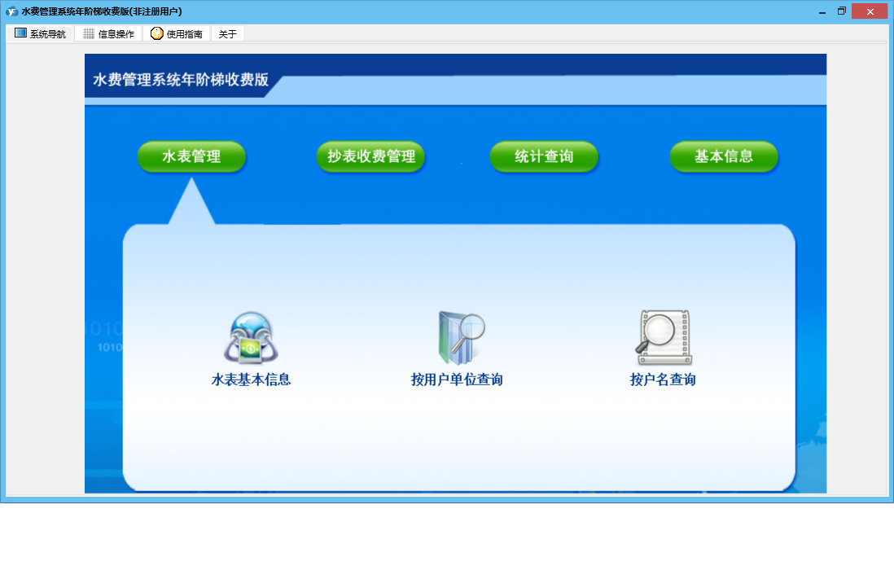Image resolution: width=894 pixels, height=588 pixels.
Task: Click the 系统导航 monitor icon
Action: coord(20,33)
